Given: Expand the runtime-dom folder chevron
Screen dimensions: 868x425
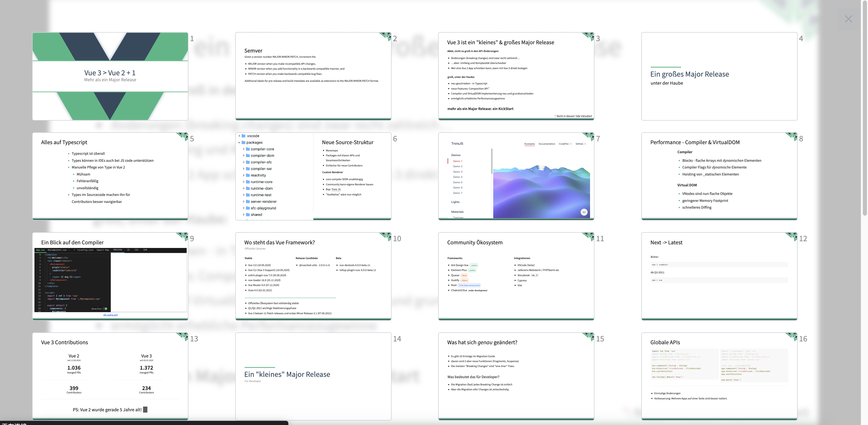Looking at the screenshot, I should click(x=244, y=188).
